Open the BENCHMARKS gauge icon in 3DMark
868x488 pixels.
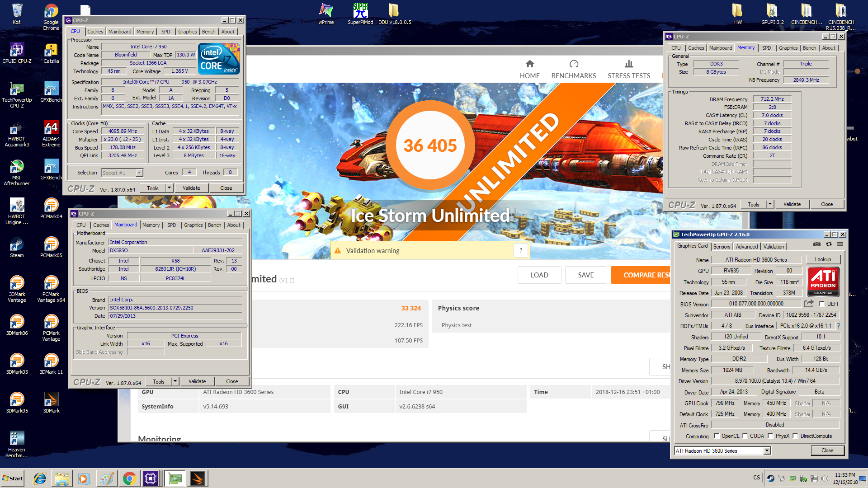pos(574,64)
